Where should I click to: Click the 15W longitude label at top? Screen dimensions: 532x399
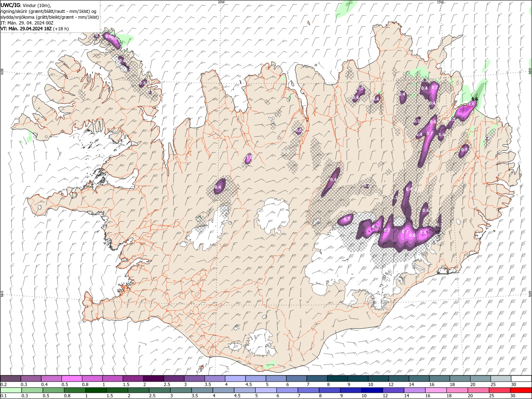(440, 2)
